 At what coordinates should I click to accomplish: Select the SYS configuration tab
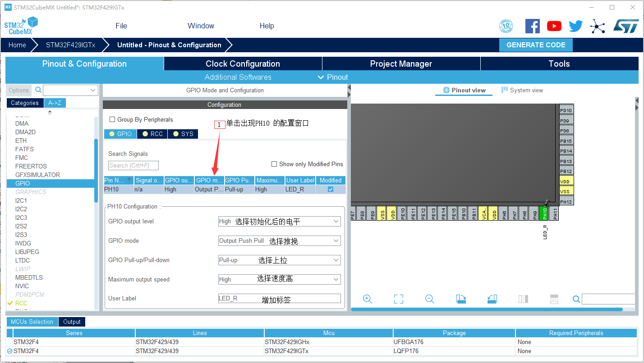[183, 134]
